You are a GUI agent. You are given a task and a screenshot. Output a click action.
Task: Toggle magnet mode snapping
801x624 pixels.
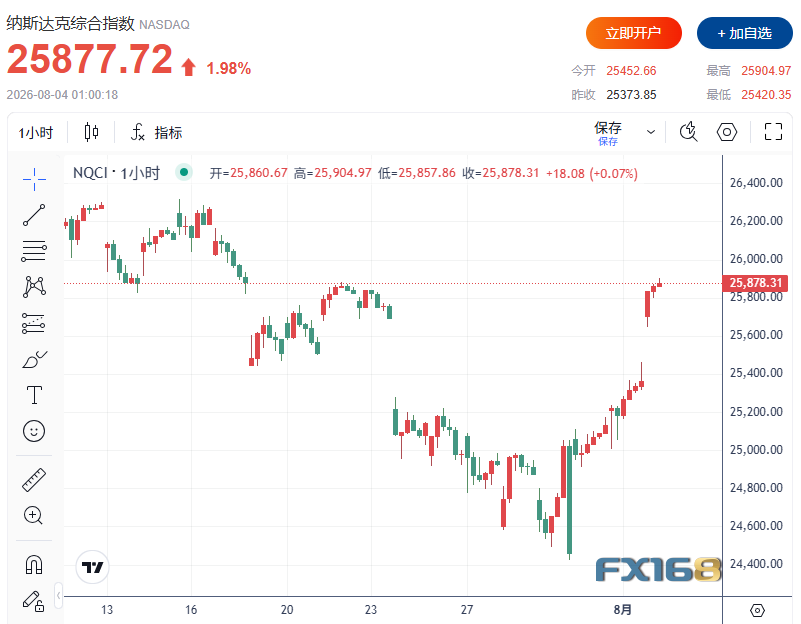[x=34, y=564]
